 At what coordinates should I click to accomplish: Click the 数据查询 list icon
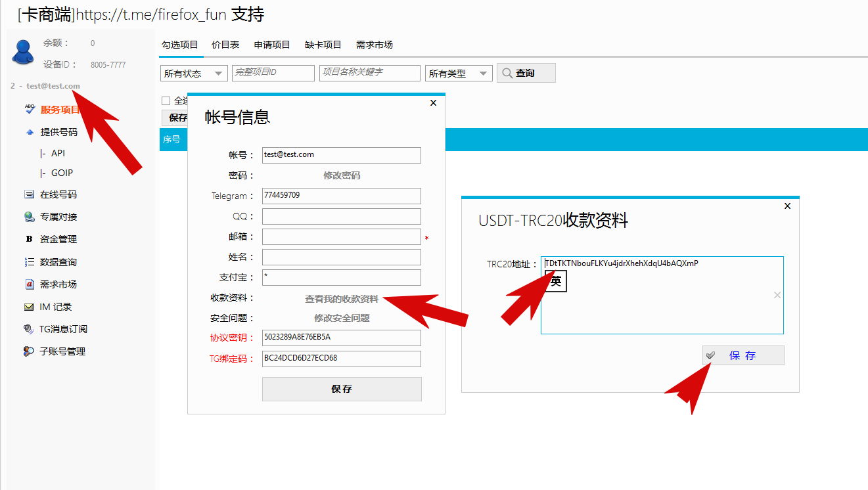[x=30, y=262]
